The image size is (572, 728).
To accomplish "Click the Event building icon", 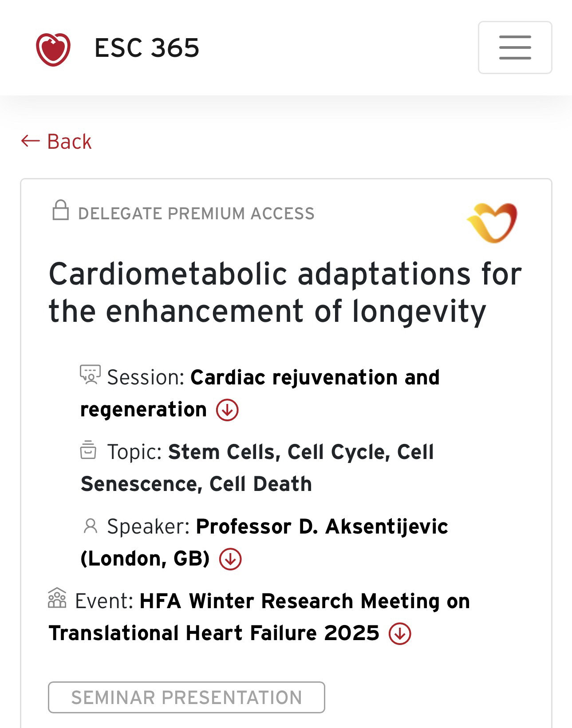I will [57, 598].
